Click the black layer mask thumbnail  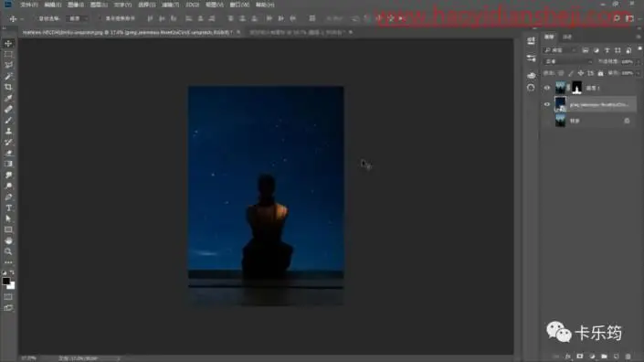[x=576, y=88]
